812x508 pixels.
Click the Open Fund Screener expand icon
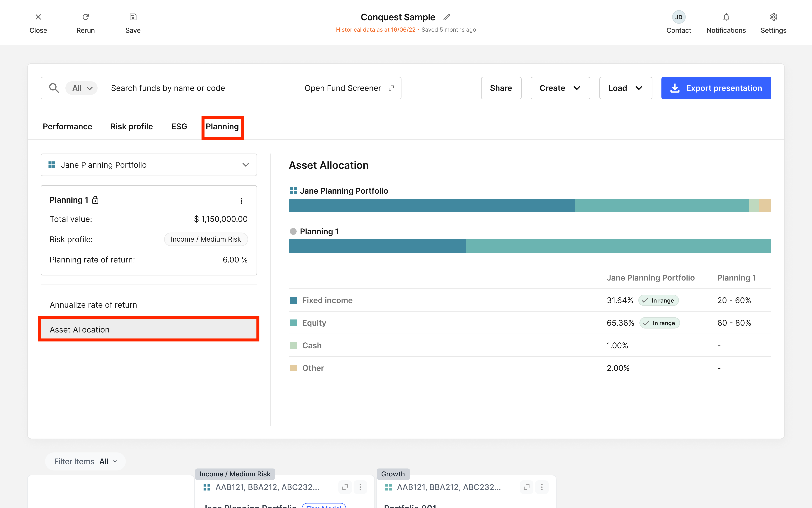[x=391, y=88]
